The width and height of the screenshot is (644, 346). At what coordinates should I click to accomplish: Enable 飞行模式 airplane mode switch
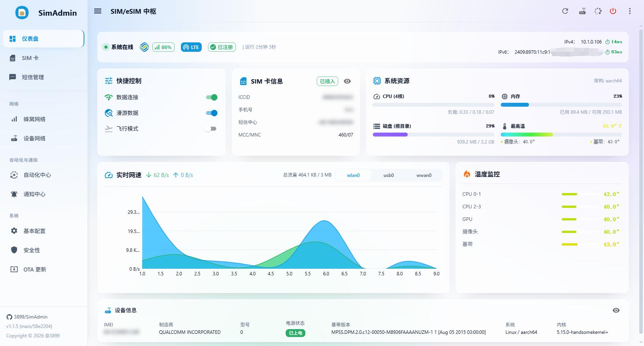[211, 129]
